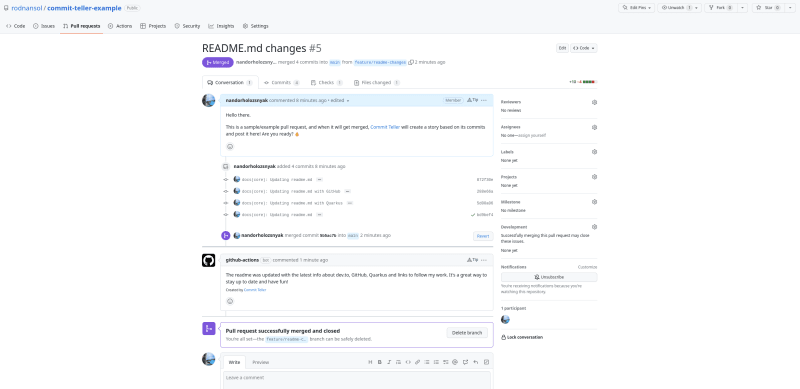Insert a task list in the comment
Screen dimensions: 800x389
pyautogui.click(x=446, y=362)
